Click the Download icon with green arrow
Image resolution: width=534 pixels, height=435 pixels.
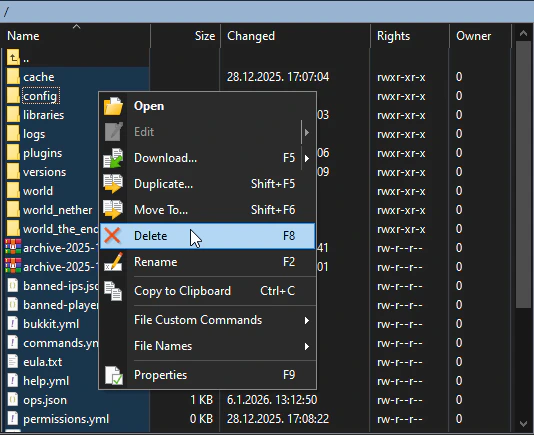tap(113, 158)
